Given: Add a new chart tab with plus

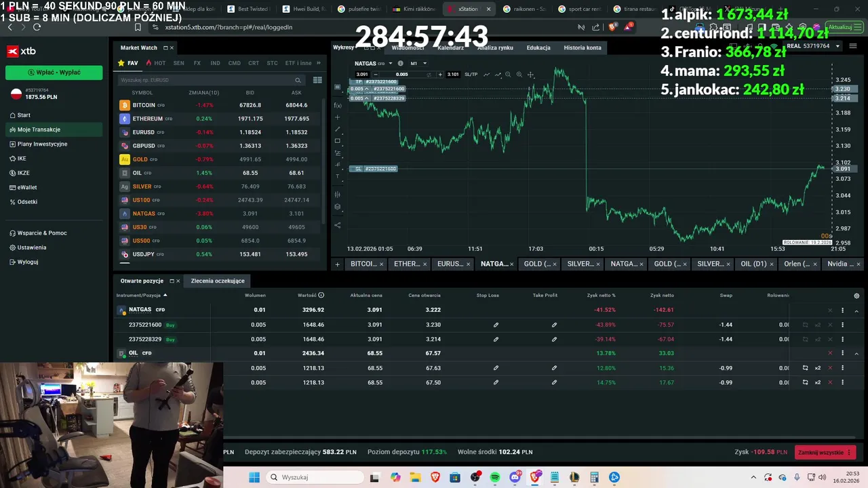Looking at the screenshot, I should coord(337,264).
